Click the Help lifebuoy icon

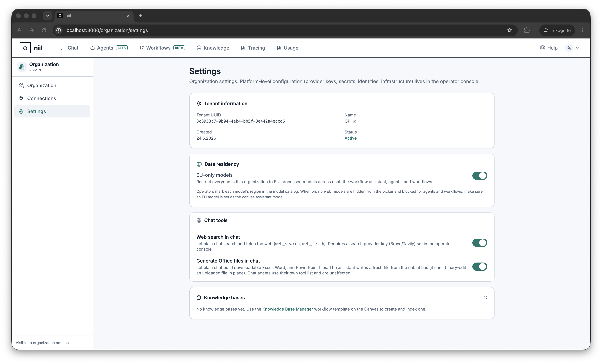click(542, 48)
